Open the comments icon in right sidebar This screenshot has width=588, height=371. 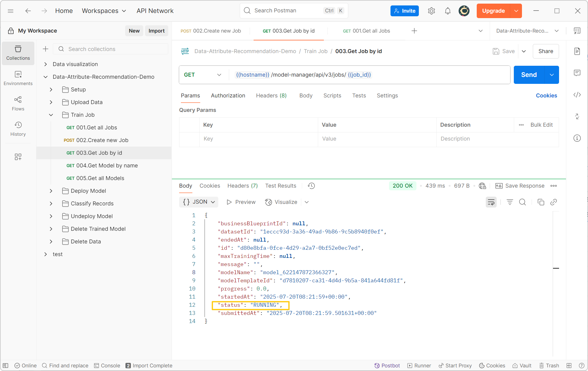tap(577, 73)
